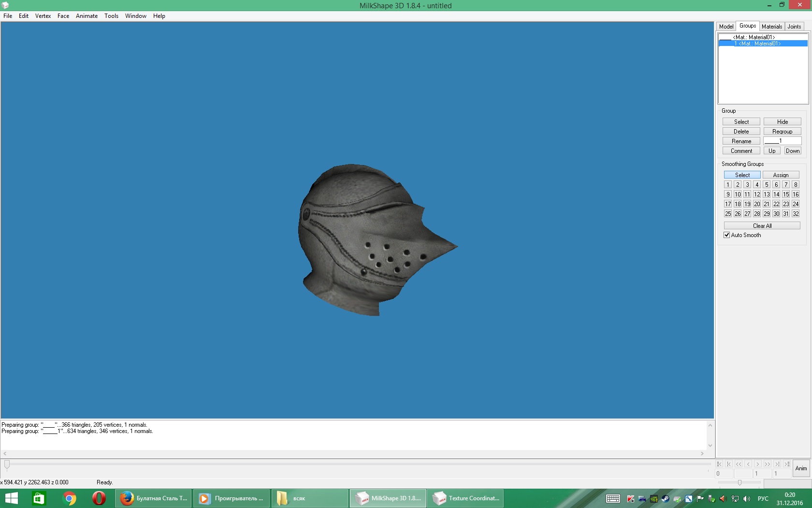812x508 pixels.
Task: Click the Smoothing Groups Select button
Action: [x=742, y=175]
